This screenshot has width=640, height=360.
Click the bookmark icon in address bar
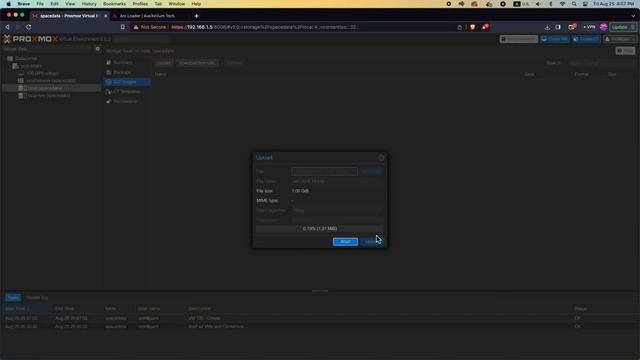tap(122, 27)
